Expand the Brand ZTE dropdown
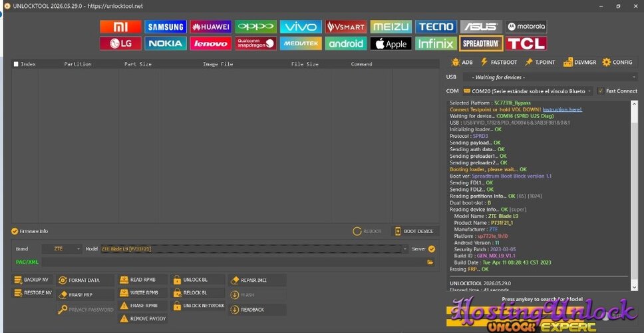Screen dimensions: 644x333 62,248
